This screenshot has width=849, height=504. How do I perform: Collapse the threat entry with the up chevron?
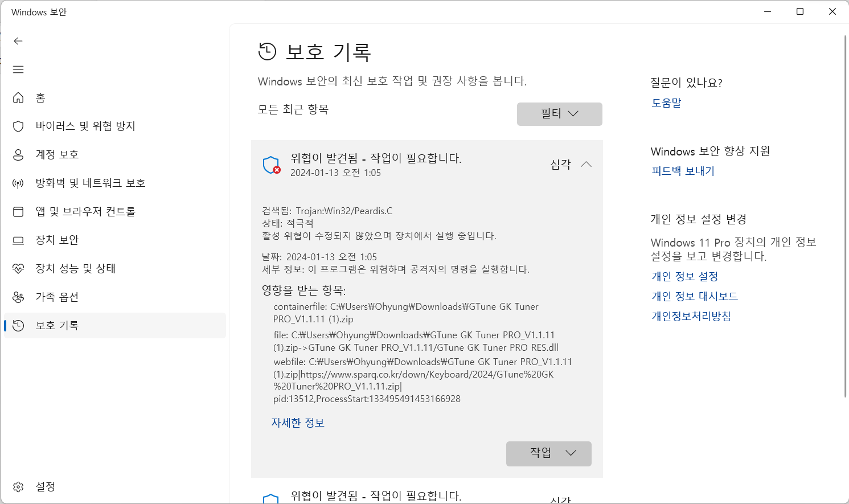pyautogui.click(x=586, y=165)
